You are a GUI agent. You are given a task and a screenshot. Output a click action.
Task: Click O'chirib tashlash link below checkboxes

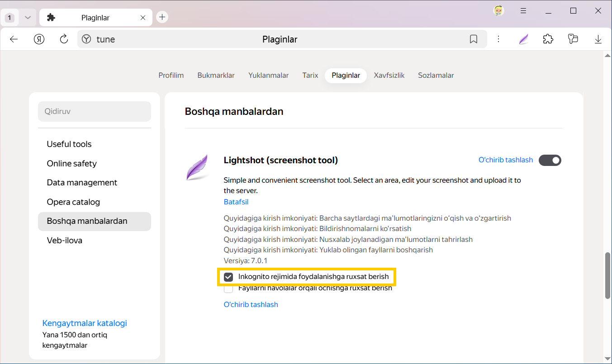coord(251,305)
